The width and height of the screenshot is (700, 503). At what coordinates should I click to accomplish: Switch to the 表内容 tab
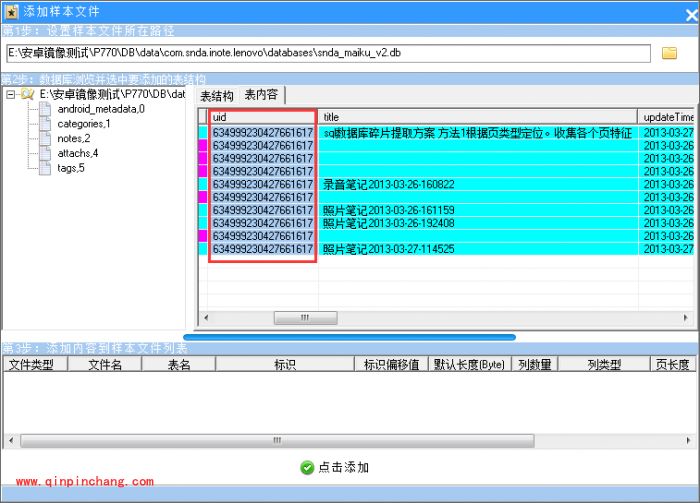[261, 96]
